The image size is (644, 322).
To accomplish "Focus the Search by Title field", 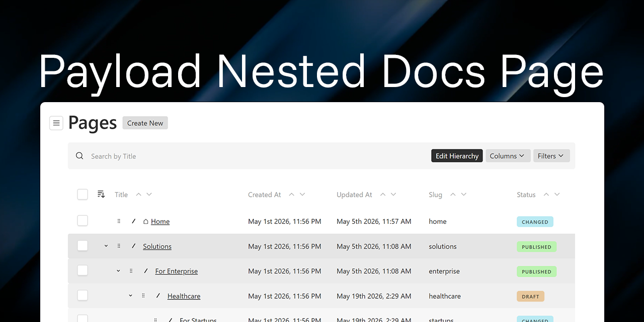I will point(257,156).
